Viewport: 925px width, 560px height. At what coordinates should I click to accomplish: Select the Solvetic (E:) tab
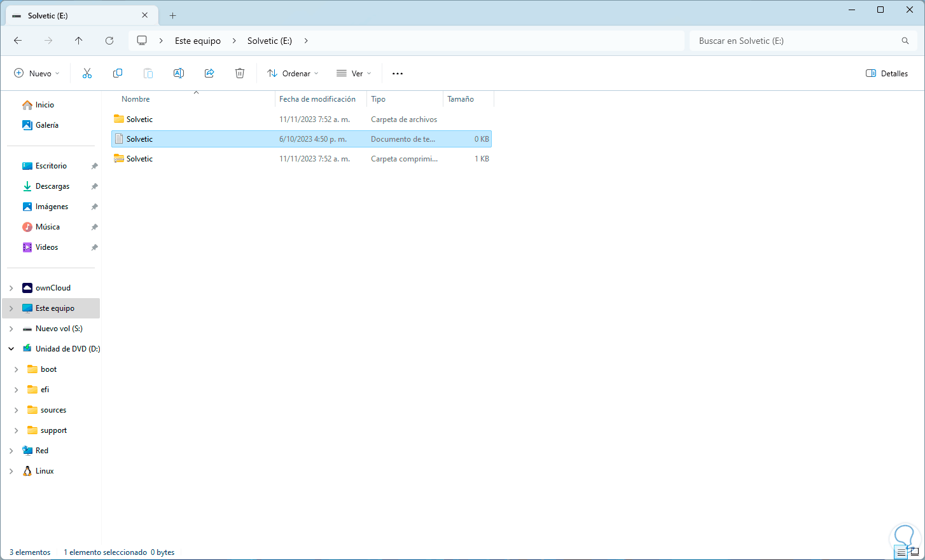[x=80, y=15]
